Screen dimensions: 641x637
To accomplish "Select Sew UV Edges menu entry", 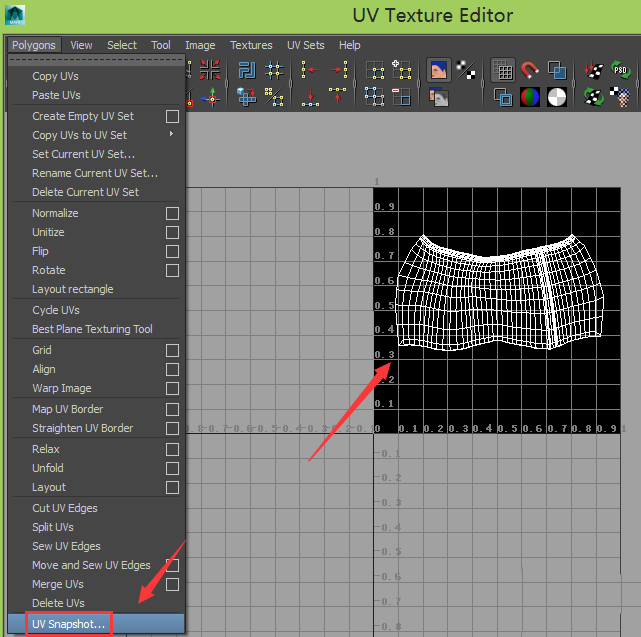I will (66, 546).
